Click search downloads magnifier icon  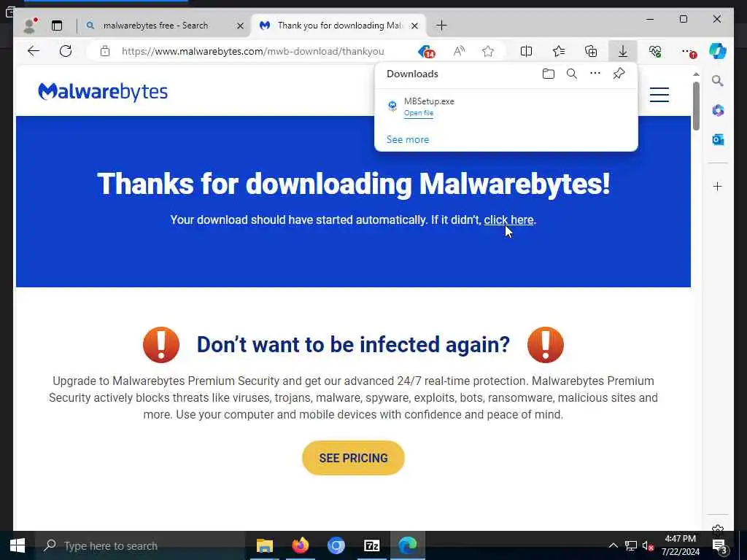click(572, 74)
